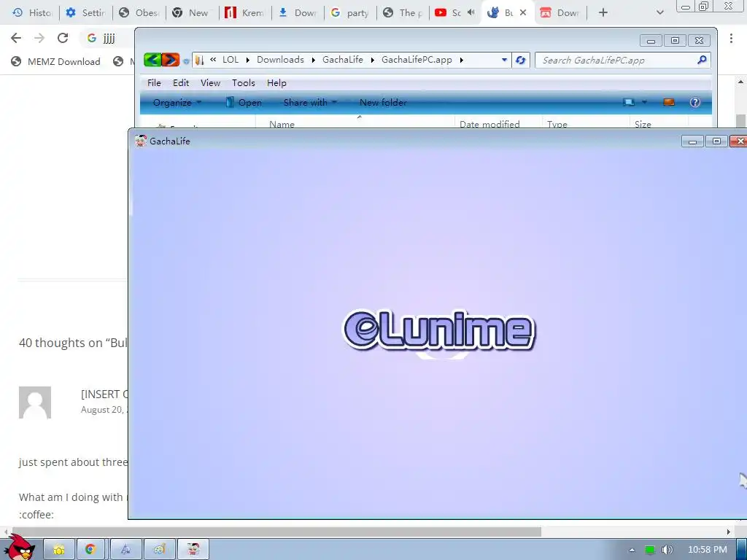Click the Chrome horizontal scrollbar

(x=276, y=531)
